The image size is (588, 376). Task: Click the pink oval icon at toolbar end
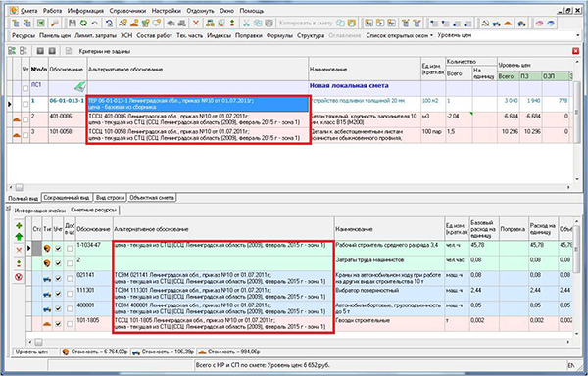tap(539, 23)
